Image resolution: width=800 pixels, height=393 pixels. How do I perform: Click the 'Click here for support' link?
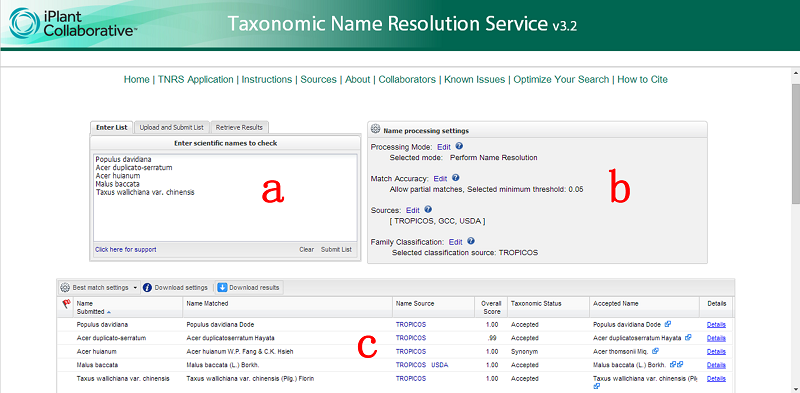click(x=126, y=250)
